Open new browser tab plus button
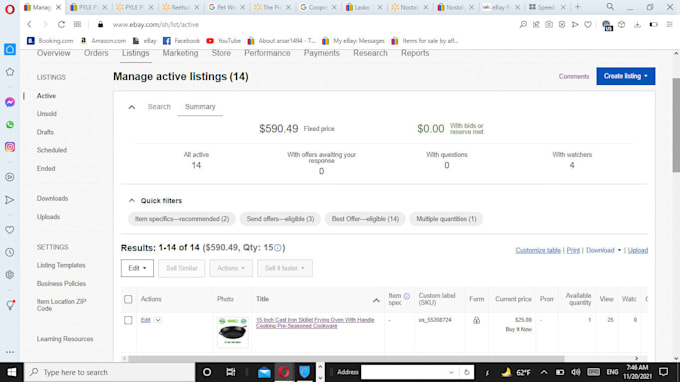This screenshot has height=382, width=680. pyautogui.click(x=577, y=7)
